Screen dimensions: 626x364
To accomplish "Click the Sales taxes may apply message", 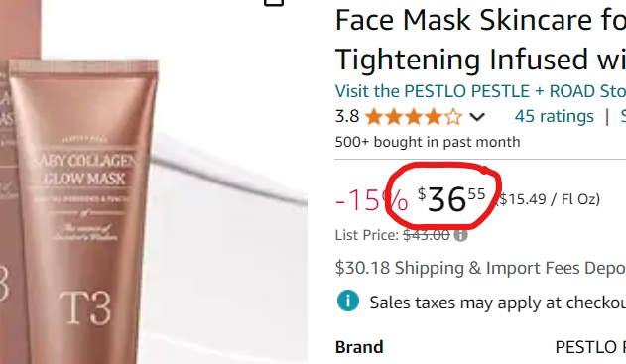I will (497, 303).
